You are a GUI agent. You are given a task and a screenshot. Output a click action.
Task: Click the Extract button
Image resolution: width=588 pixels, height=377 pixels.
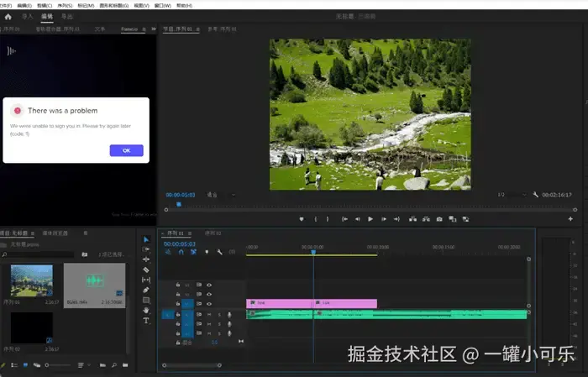tap(426, 219)
